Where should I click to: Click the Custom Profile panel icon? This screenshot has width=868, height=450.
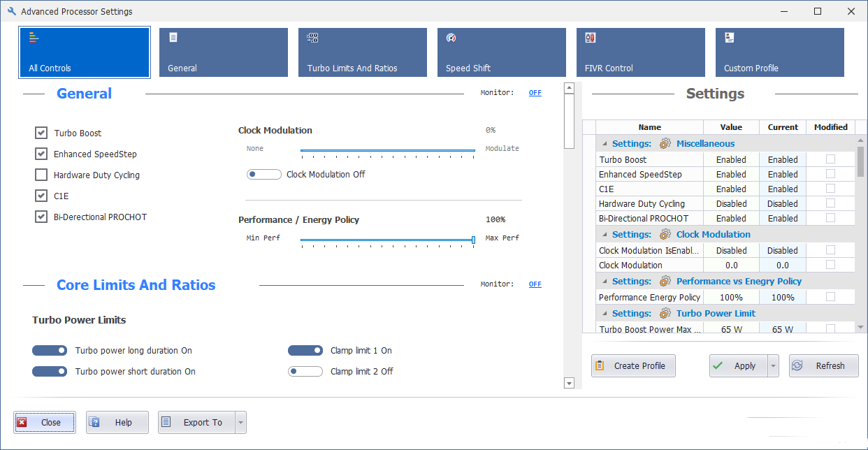click(x=728, y=38)
